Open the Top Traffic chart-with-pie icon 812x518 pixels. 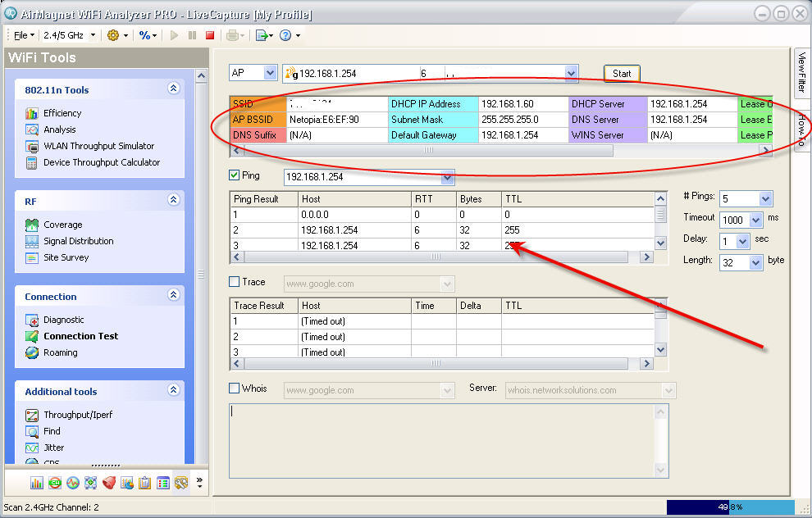(127, 483)
